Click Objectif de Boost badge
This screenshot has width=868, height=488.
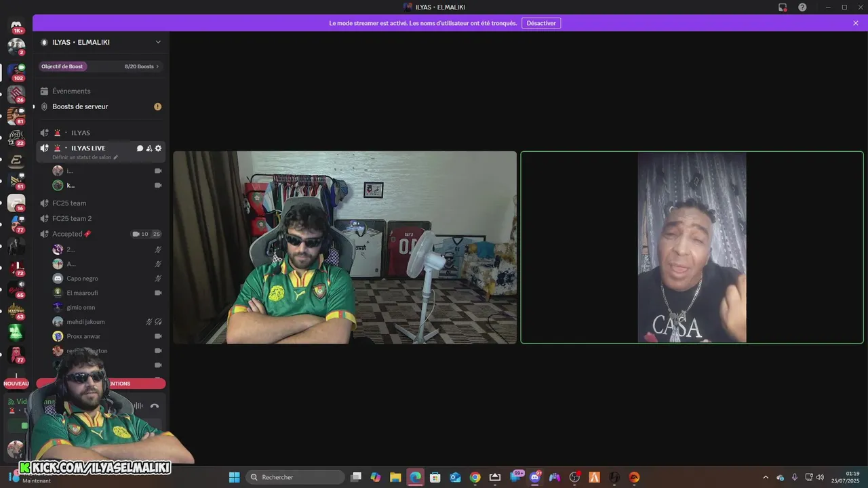tap(62, 66)
